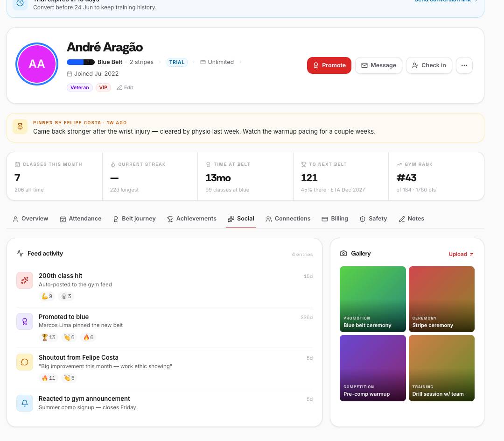Click the bell icon for gym announcement
504x441 pixels.
(x=25, y=403)
